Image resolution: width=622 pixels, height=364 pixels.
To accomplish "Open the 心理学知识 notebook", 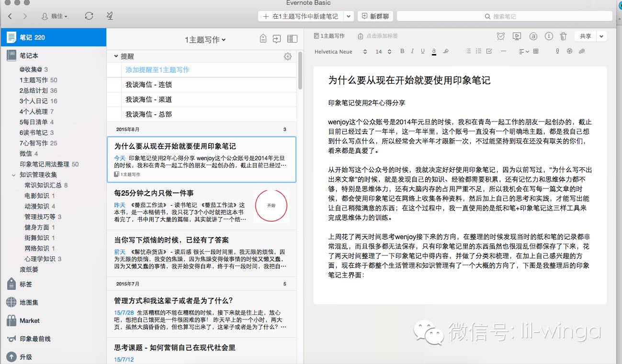I will point(43,259).
